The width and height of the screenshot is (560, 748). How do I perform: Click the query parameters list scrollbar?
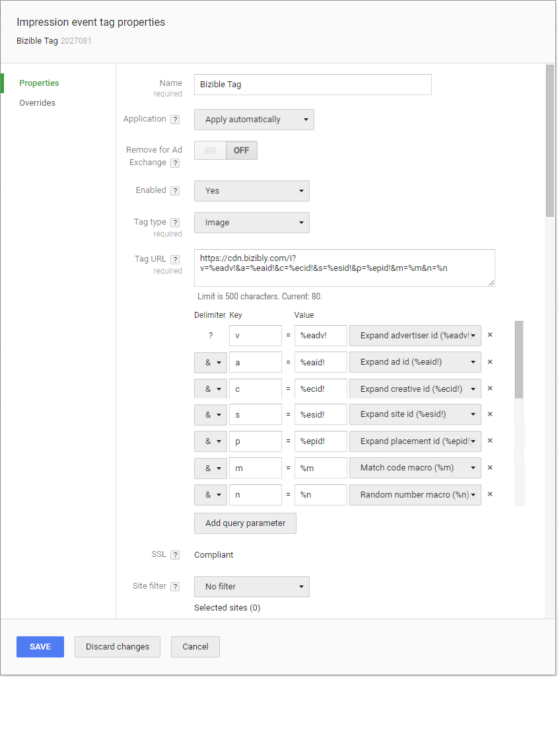[518, 360]
